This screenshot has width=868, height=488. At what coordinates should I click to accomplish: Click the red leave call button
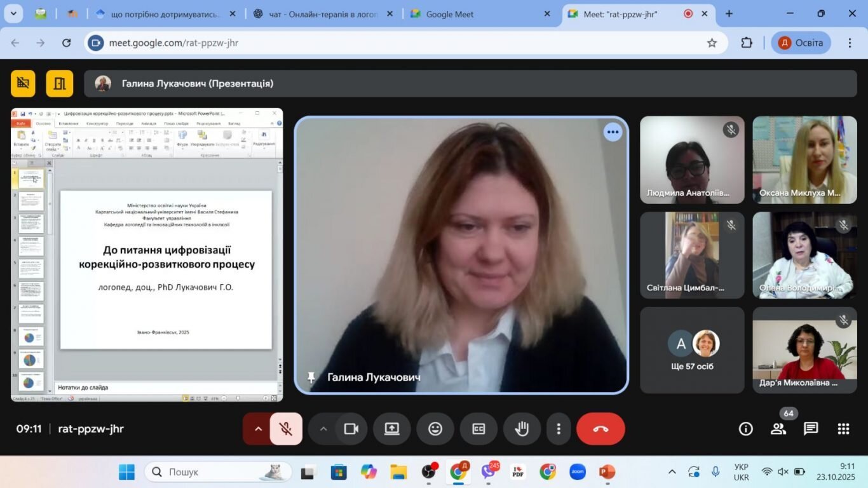tap(600, 429)
